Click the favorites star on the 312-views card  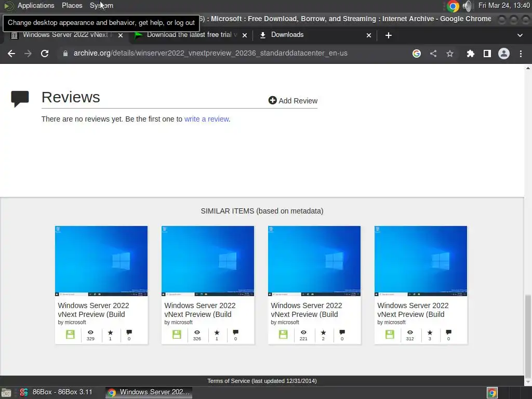[x=430, y=332]
